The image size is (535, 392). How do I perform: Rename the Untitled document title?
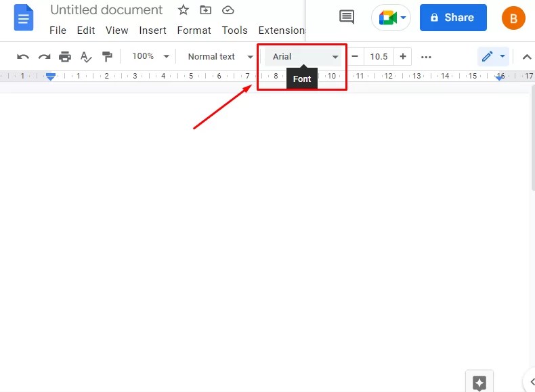pos(106,10)
